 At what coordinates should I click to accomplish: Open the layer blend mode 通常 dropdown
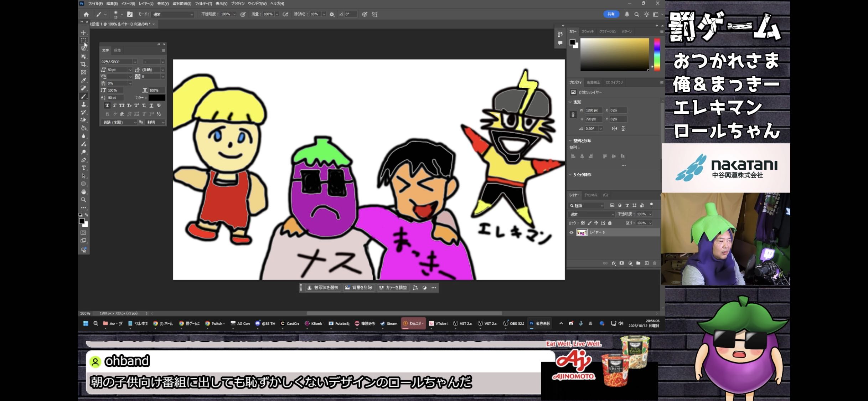pos(591,214)
